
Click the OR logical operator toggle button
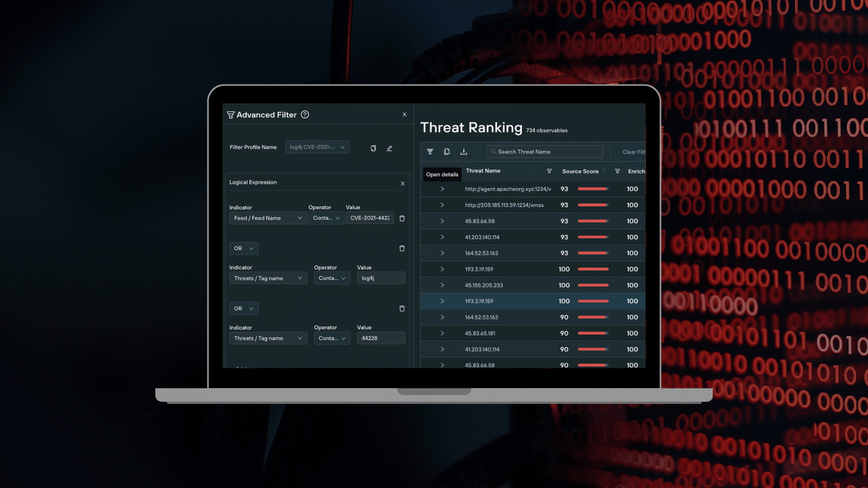tap(243, 248)
